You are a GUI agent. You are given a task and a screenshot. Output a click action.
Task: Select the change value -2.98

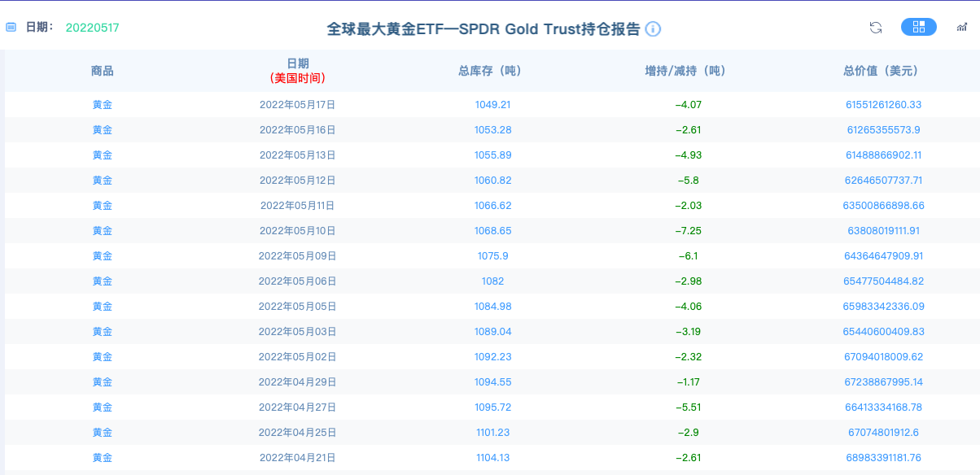point(688,281)
